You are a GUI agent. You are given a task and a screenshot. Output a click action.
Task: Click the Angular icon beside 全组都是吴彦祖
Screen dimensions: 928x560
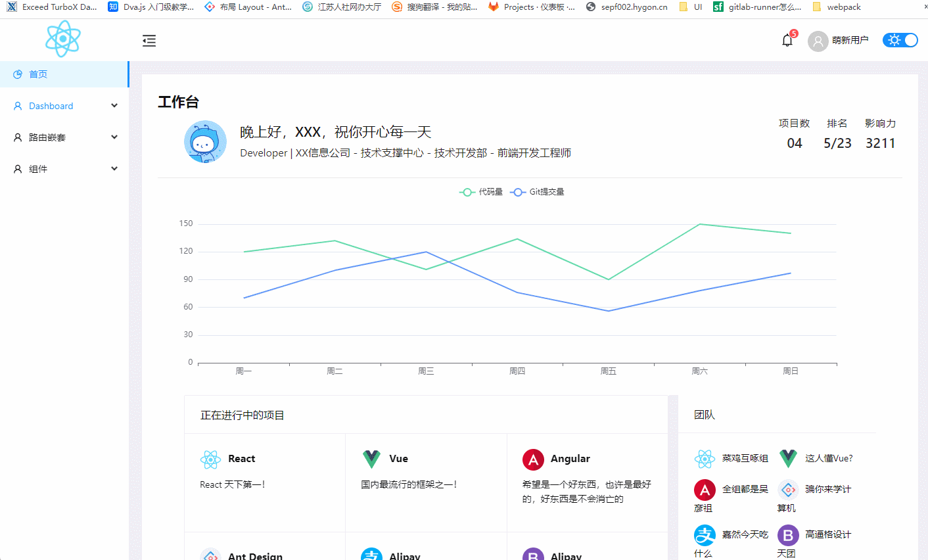[705, 490]
